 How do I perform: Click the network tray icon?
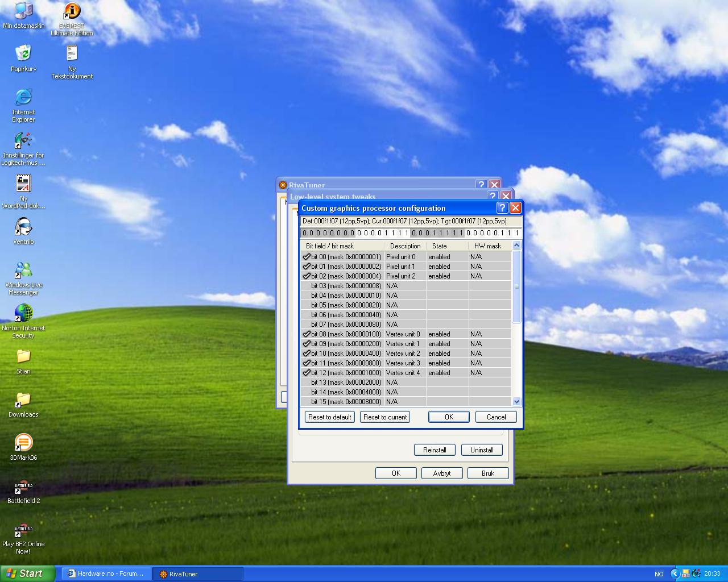(686, 573)
